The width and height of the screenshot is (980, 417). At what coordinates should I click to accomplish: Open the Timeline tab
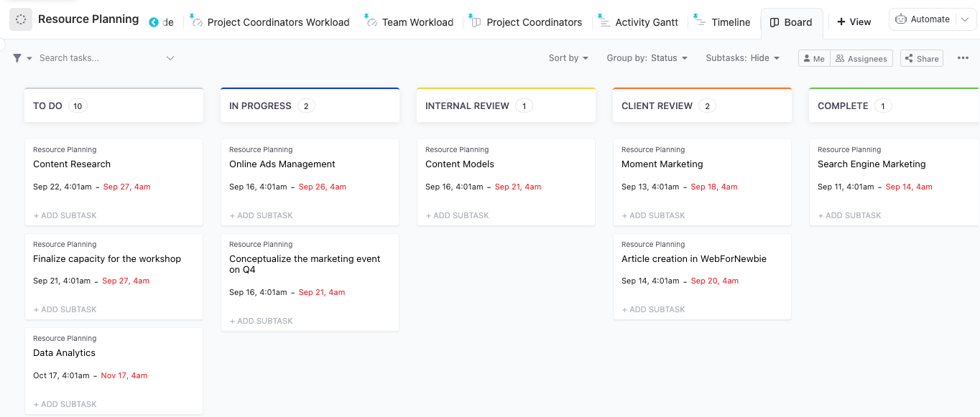[x=730, y=22]
